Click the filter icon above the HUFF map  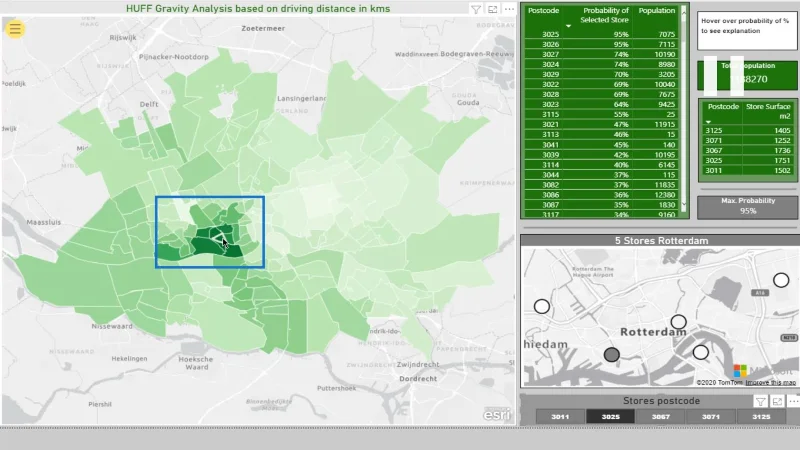(476, 9)
